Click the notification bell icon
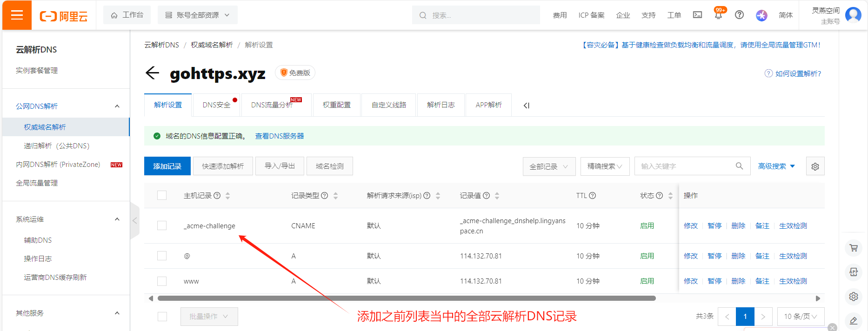The height and width of the screenshot is (331, 868). coord(718,15)
